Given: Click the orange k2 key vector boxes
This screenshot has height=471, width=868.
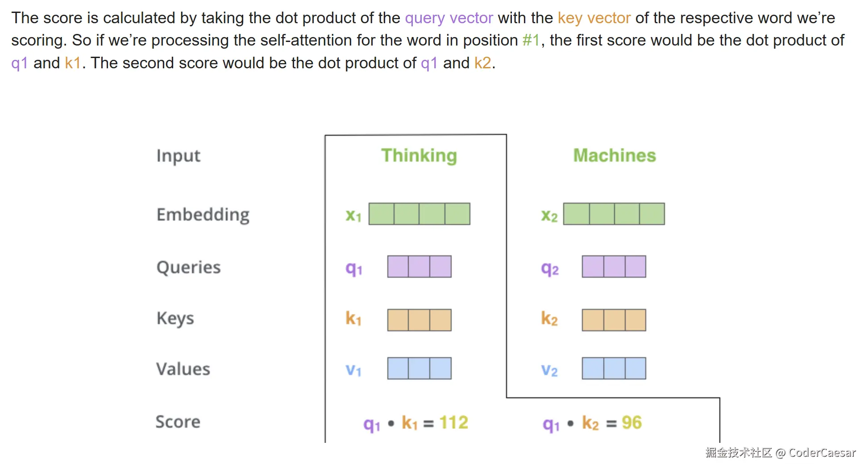Looking at the screenshot, I should (x=614, y=320).
